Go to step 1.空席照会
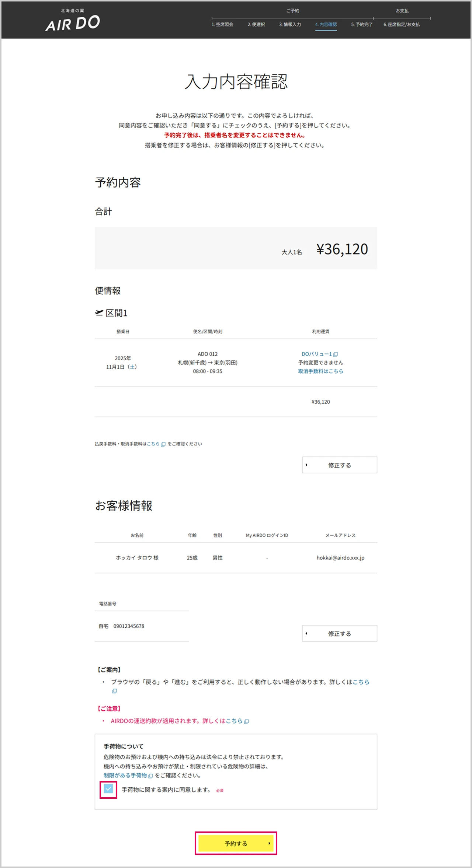 pyautogui.click(x=222, y=24)
